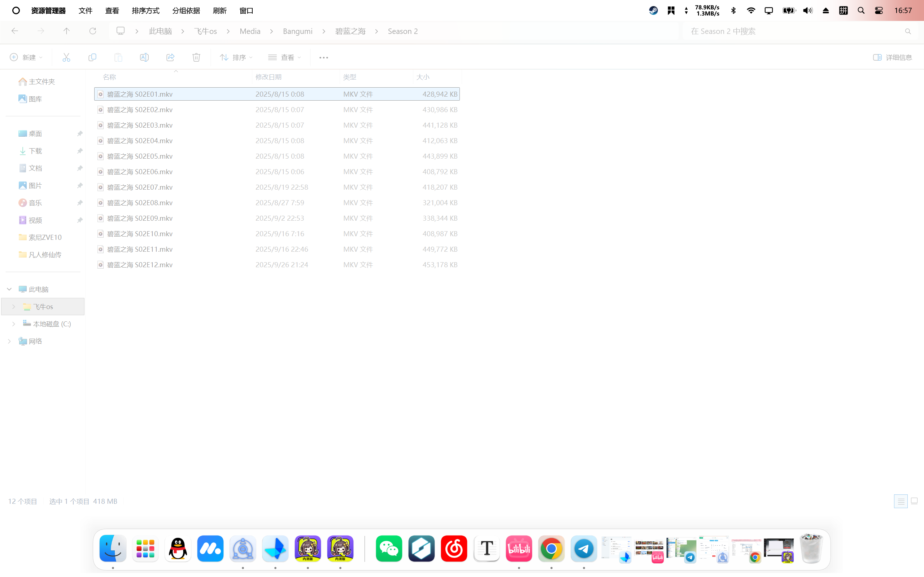
Task: Click the Share icon in the toolbar
Action: [170, 57]
